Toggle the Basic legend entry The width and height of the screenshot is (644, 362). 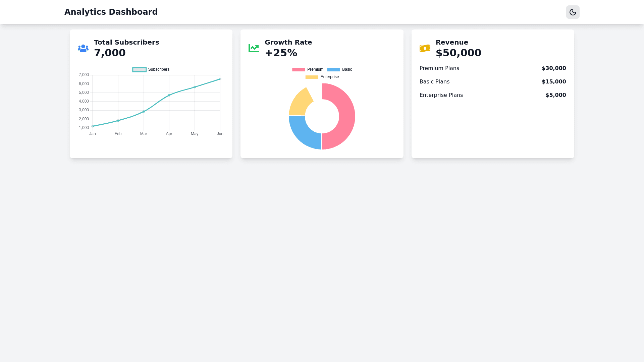[339, 70]
